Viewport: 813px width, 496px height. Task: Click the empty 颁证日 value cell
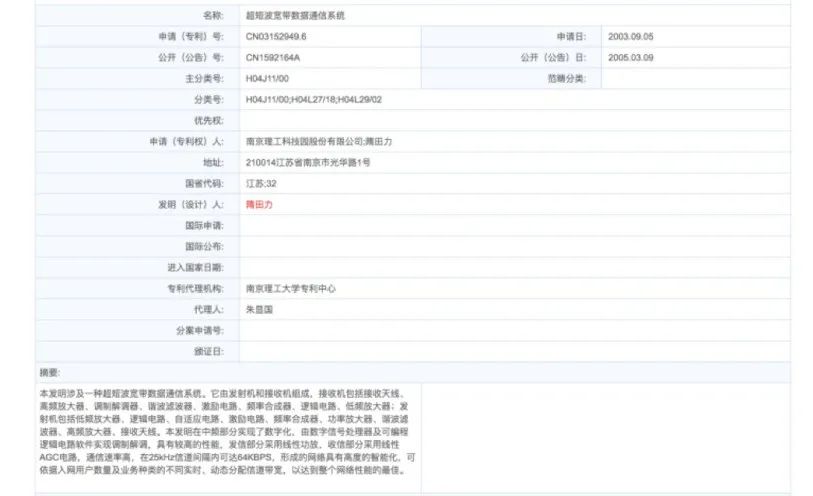515,351
